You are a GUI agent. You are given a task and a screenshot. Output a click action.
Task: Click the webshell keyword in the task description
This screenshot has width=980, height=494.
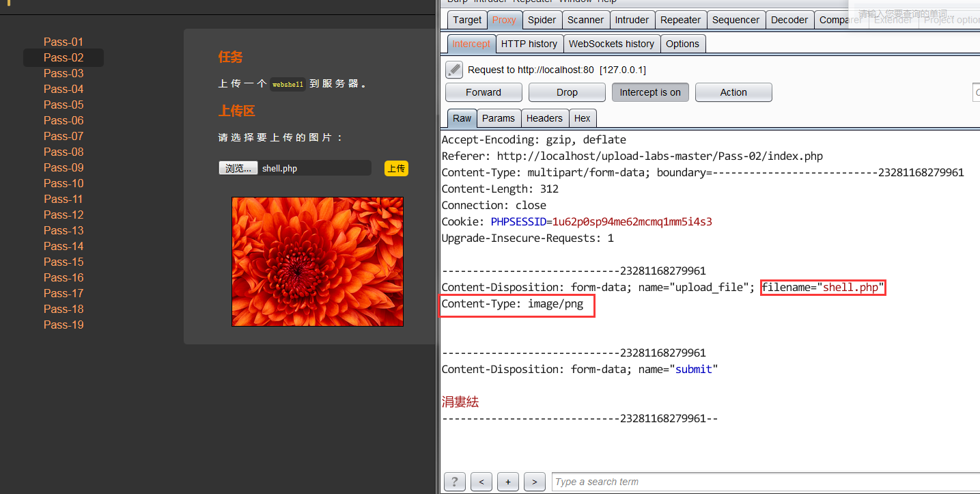click(287, 85)
